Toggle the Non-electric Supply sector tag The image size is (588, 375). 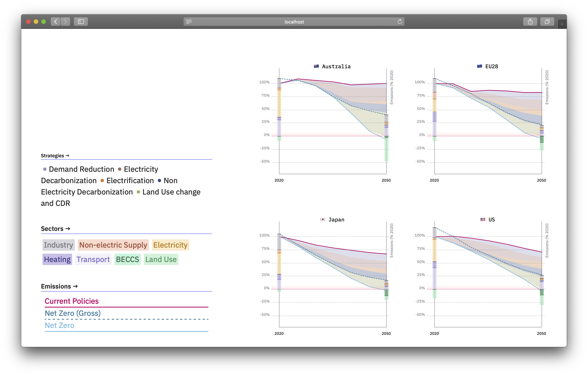113,245
